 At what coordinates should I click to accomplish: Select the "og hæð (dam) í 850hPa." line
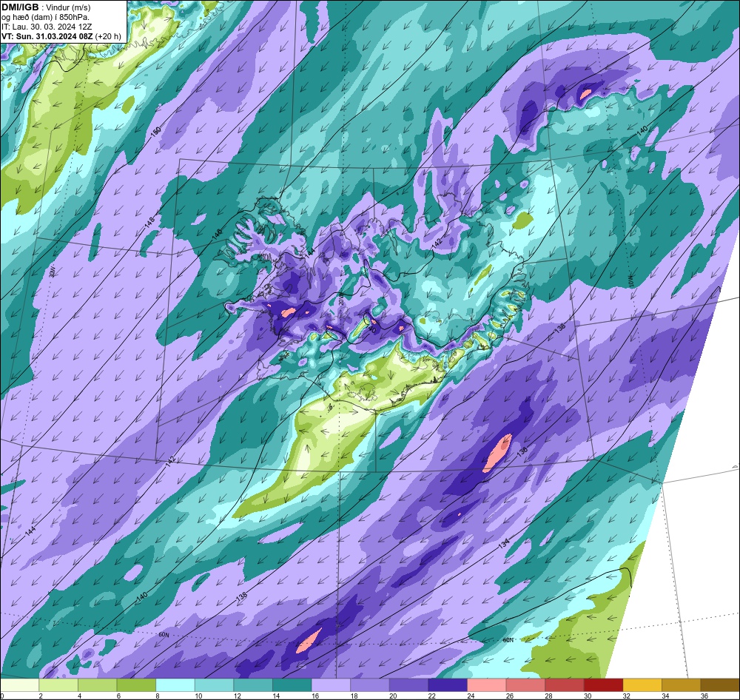tap(45, 18)
